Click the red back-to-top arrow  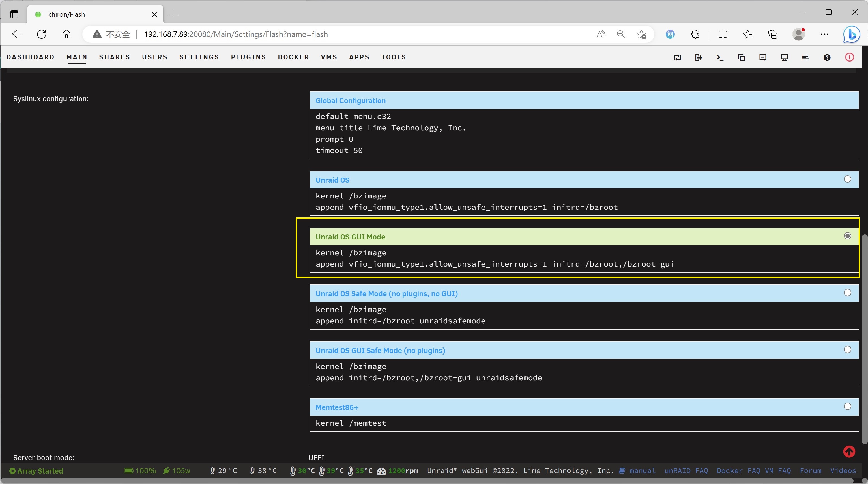coord(849,452)
